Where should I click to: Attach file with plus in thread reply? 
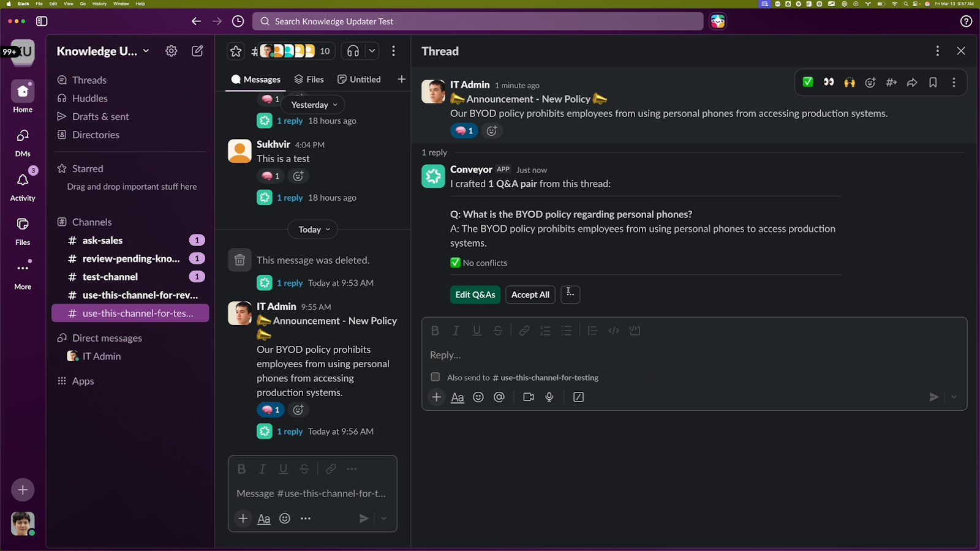click(x=436, y=397)
